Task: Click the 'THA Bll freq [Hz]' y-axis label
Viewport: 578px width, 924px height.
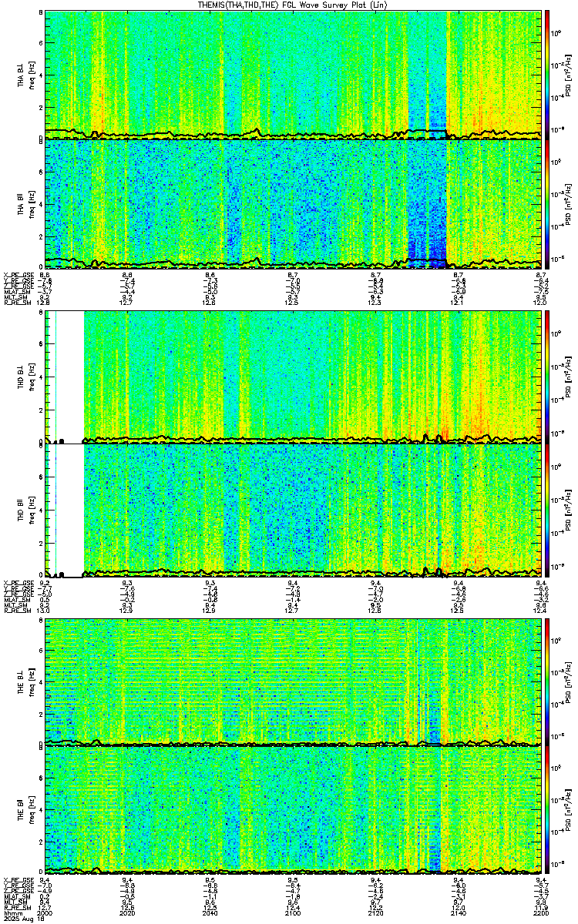Action: tap(25, 204)
